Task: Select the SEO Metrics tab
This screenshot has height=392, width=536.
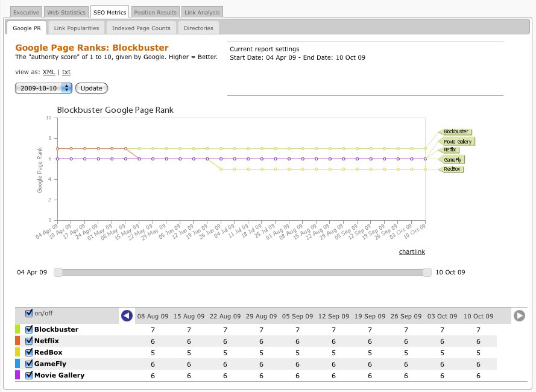Action: 110,12
